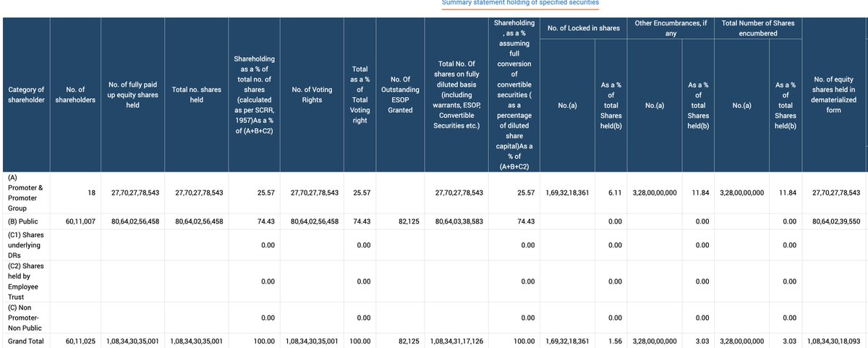The height and width of the screenshot is (348, 868).
Task: Click shareholder count 18 in Promoter row
Action: pyautogui.click(x=91, y=192)
